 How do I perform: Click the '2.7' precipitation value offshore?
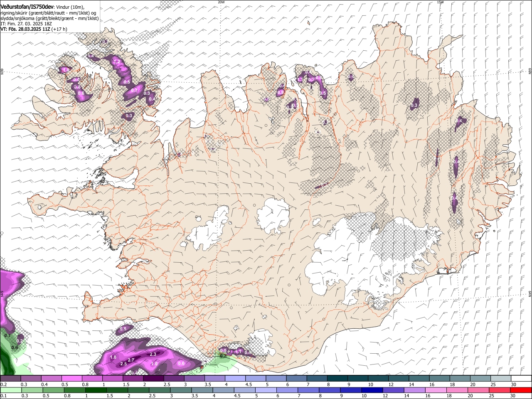coord(131,360)
